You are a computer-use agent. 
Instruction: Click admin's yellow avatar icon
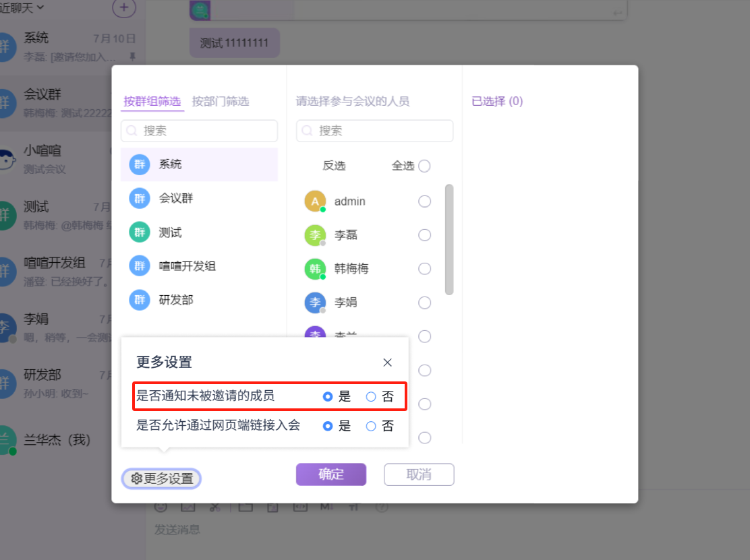[x=315, y=201]
